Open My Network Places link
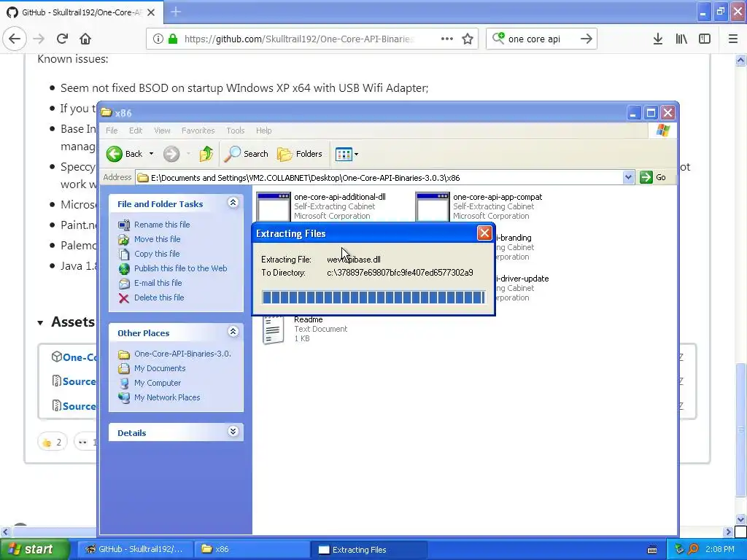The image size is (747, 560). tap(167, 397)
